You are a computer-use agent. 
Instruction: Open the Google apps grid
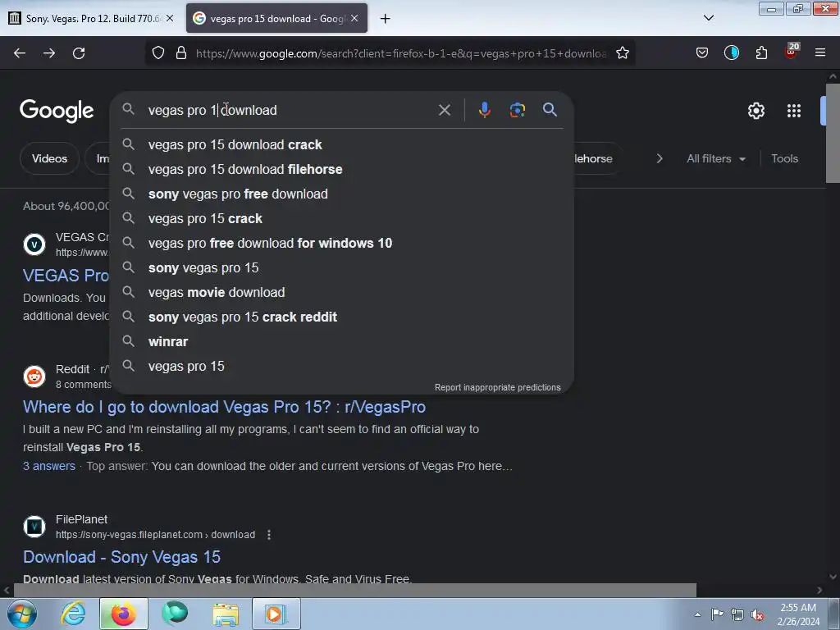(x=794, y=111)
